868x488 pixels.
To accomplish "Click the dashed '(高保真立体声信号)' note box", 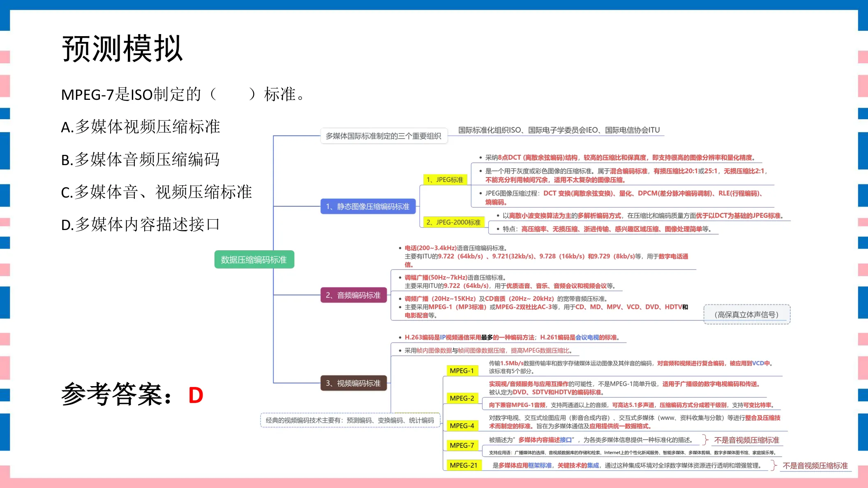I will [x=747, y=315].
